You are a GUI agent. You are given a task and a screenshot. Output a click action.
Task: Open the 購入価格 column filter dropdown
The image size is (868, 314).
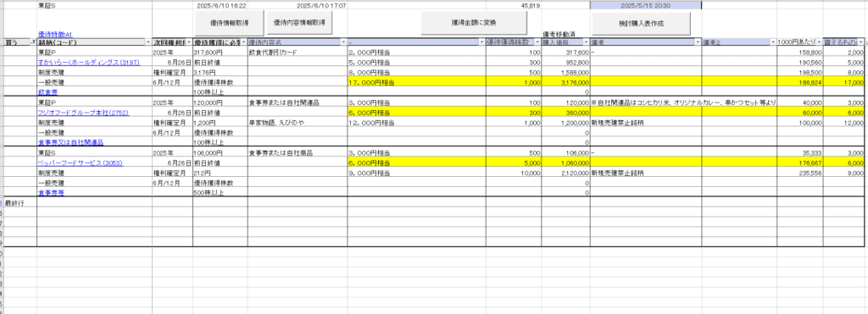(587, 42)
